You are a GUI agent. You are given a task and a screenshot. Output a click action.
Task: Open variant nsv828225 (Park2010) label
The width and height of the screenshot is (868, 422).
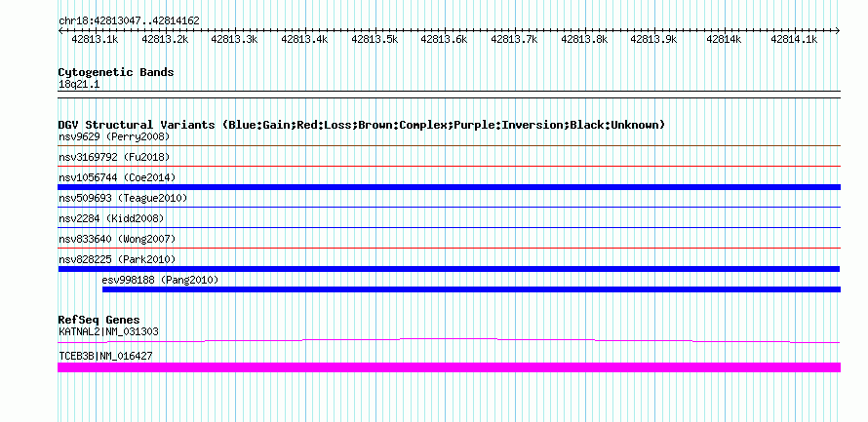[117, 259]
